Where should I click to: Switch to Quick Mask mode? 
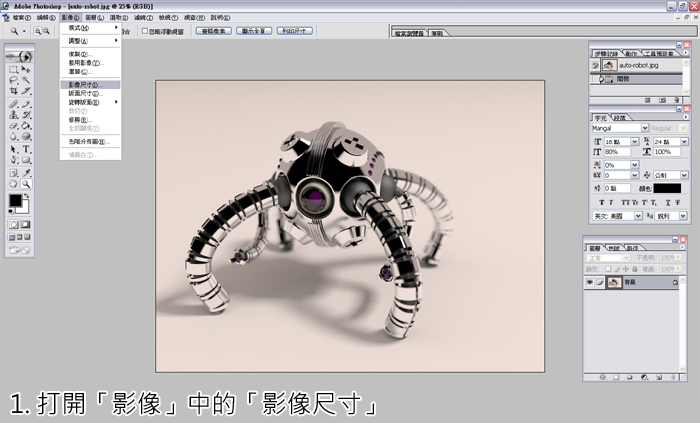coord(25,224)
